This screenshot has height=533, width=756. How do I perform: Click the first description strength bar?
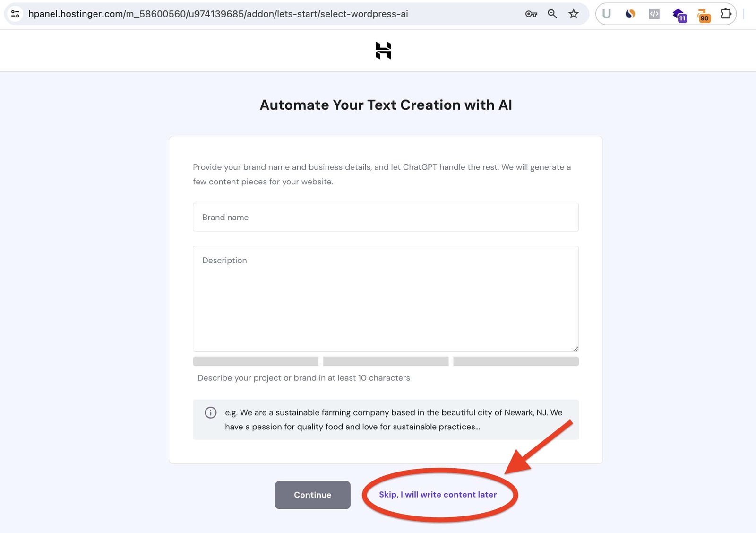256,361
